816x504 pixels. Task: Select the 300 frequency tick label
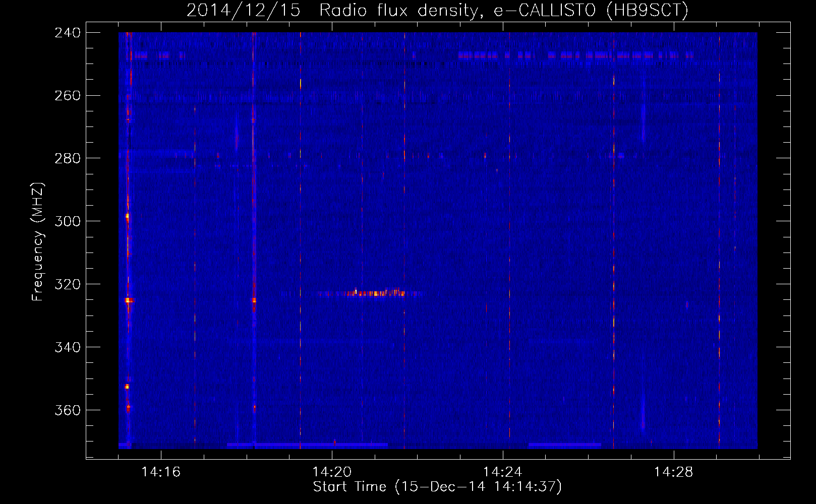[68, 221]
